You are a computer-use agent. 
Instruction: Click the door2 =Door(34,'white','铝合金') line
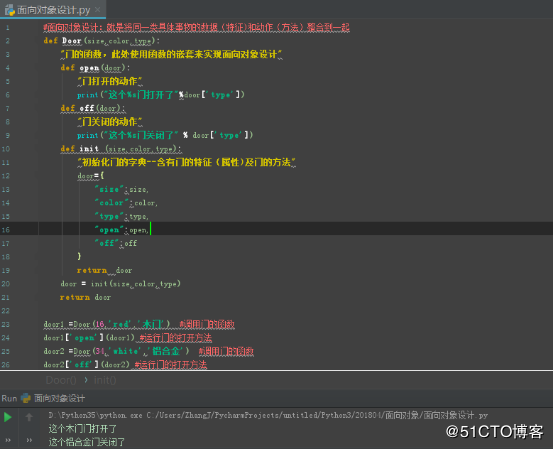point(116,351)
